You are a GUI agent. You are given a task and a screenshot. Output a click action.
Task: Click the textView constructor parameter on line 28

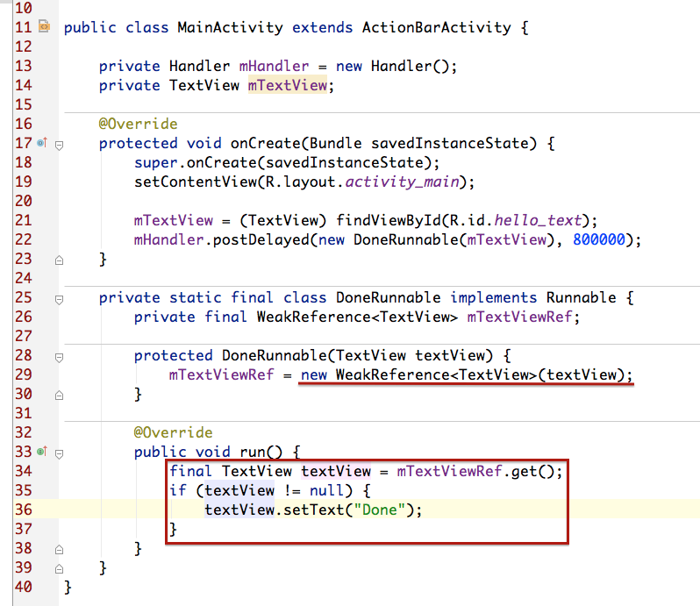[450, 356]
